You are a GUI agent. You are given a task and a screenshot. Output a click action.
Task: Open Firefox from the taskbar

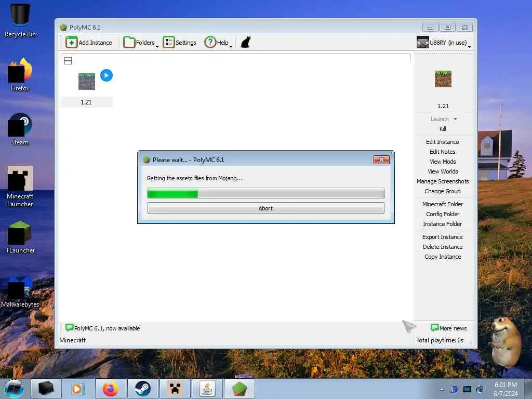111,389
